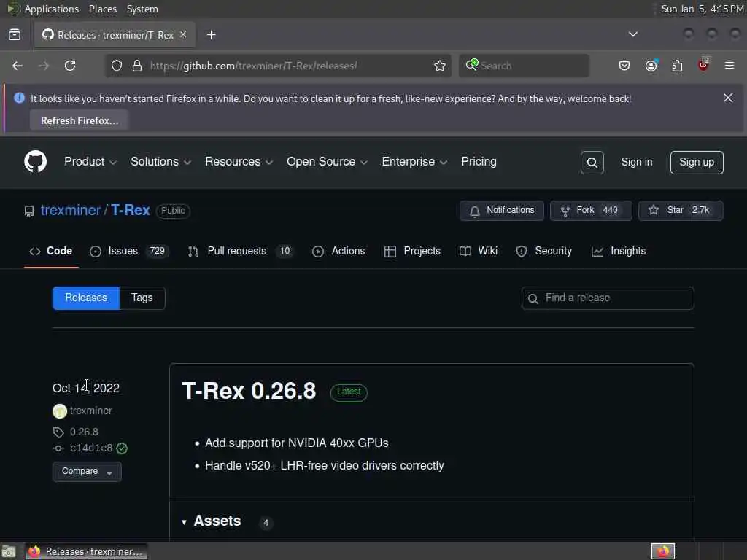Image resolution: width=747 pixels, height=560 pixels.
Task: Open GitHub search magnifier button
Action: coord(592,163)
